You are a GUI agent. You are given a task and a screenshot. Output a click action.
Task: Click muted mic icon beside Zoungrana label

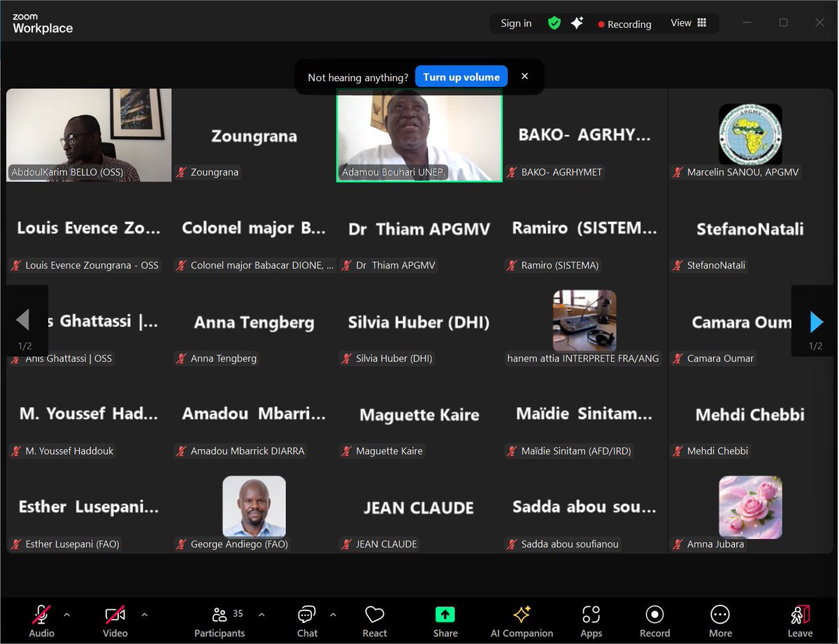182,172
